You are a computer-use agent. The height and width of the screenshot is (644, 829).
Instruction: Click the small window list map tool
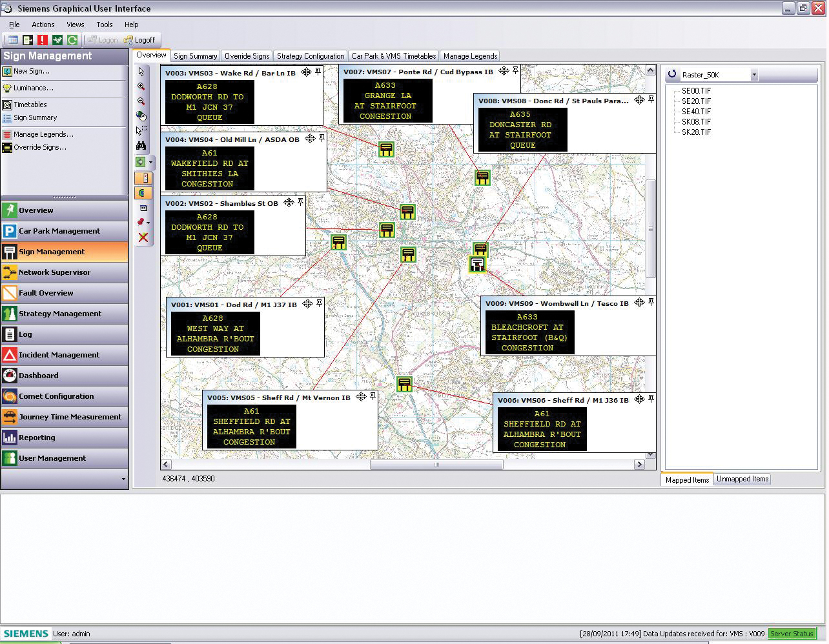(x=143, y=208)
